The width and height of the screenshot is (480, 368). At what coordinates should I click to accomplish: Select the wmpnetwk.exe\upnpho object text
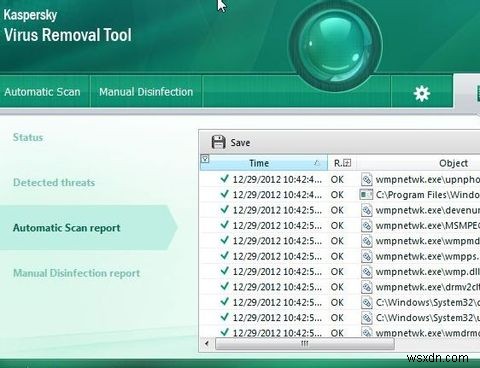click(x=428, y=180)
